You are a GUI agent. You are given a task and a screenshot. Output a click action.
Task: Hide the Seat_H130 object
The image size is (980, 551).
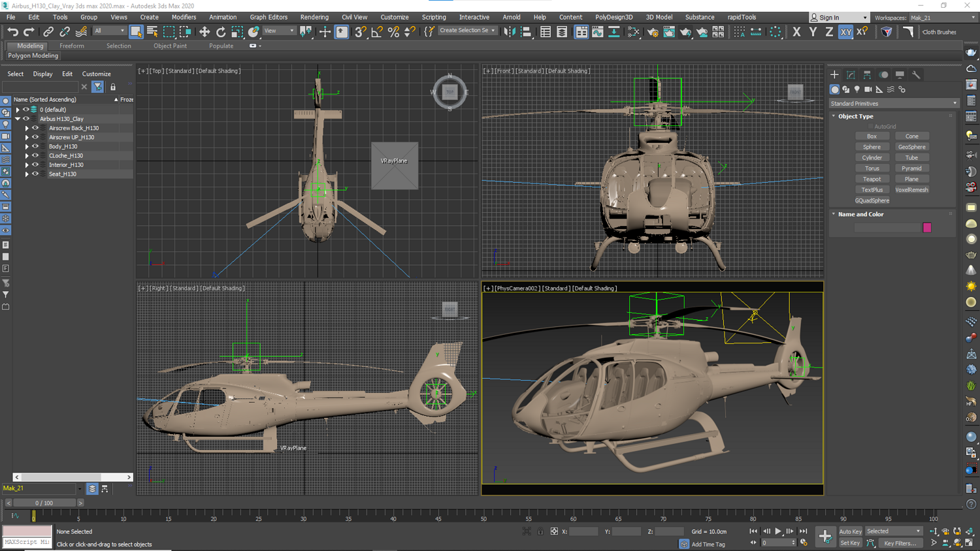coord(35,174)
